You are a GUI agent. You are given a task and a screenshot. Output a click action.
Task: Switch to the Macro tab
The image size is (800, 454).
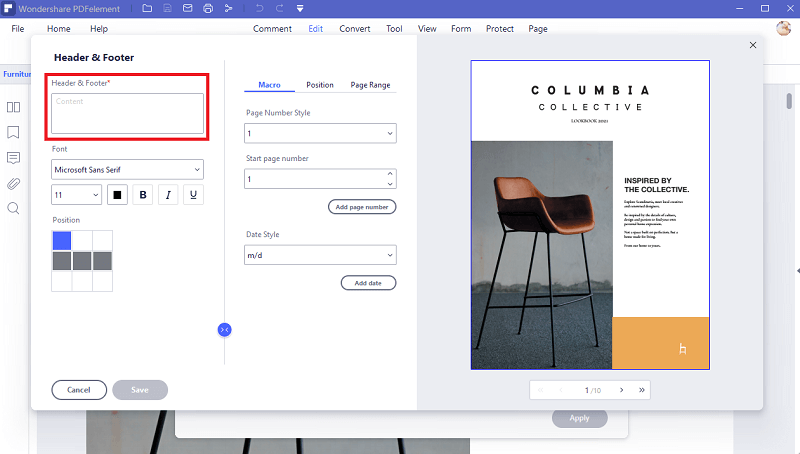pos(269,85)
